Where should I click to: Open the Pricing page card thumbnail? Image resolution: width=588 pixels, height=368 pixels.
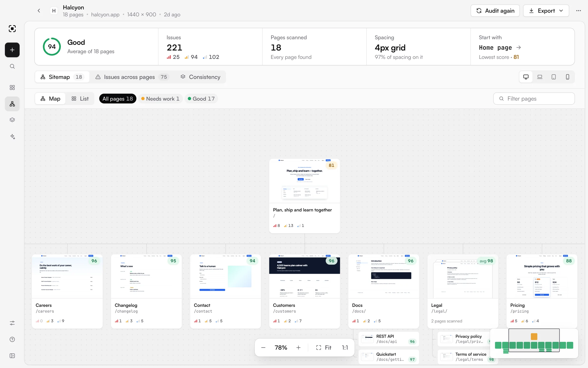542,276
